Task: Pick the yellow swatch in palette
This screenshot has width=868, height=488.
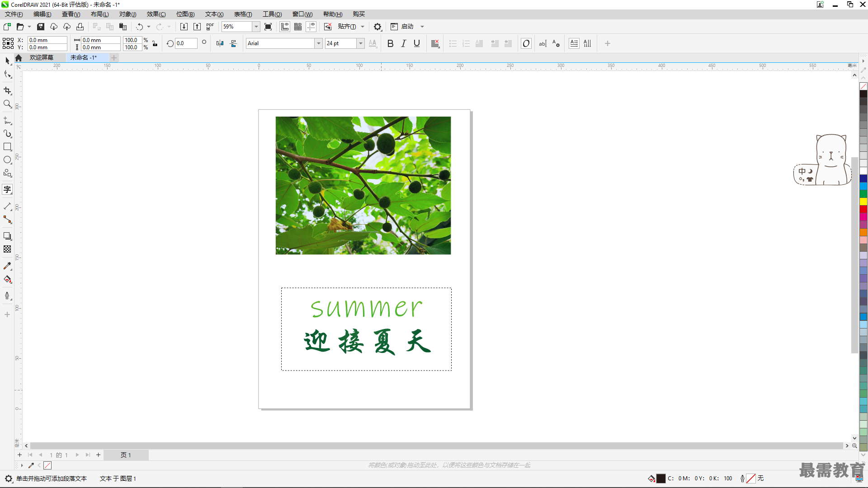Action: pyautogui.click(x=863, y=202)
